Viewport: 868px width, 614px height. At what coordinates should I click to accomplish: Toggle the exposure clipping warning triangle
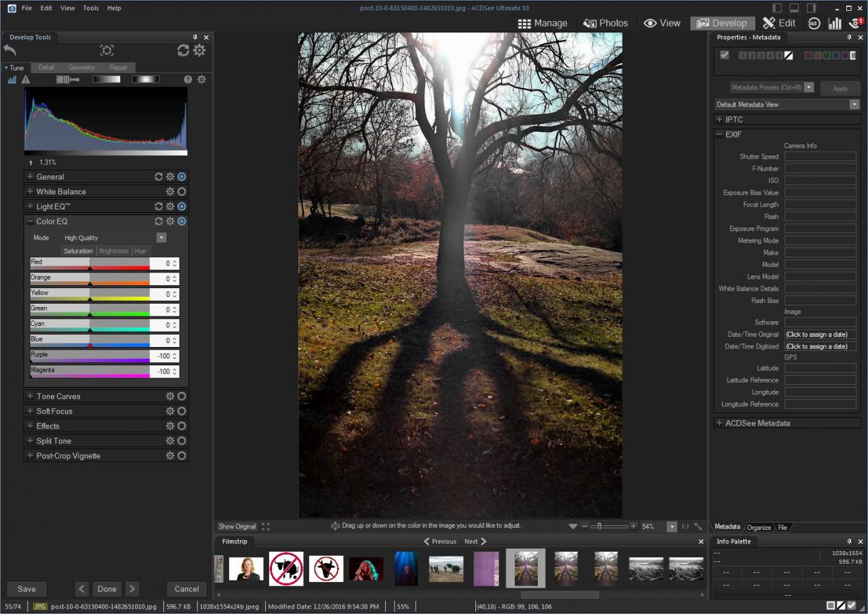click(x=26, y=79)
